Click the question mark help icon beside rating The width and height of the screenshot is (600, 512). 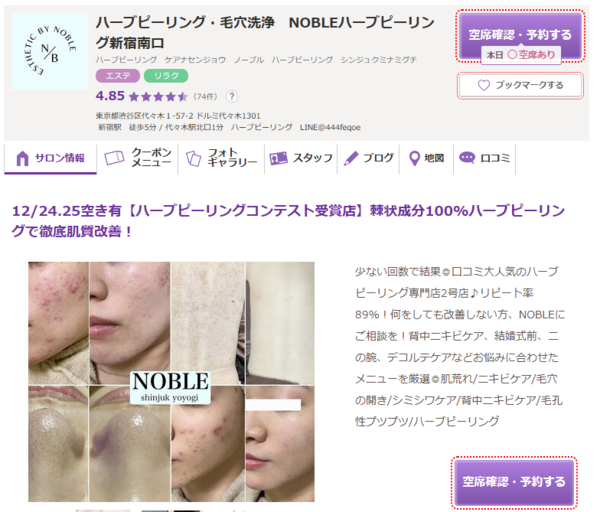[232, 96]
